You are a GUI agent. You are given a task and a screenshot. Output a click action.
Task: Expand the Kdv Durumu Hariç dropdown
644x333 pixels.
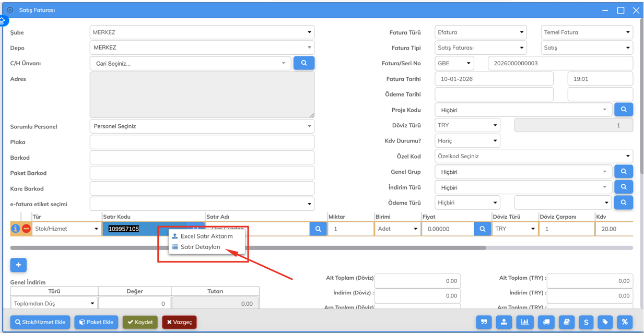point(467,141)
